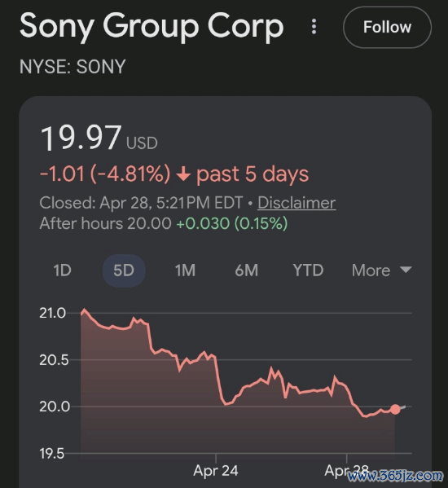The height and width of the screenshot is (488, 448).
Task: Open the Disclaimer link
Action: click(296, 203)
